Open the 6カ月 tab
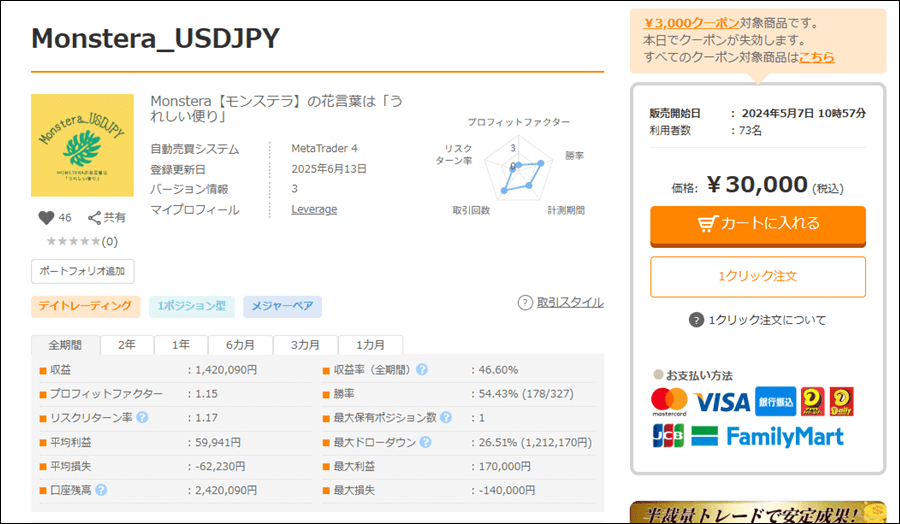 coord(240,344)
